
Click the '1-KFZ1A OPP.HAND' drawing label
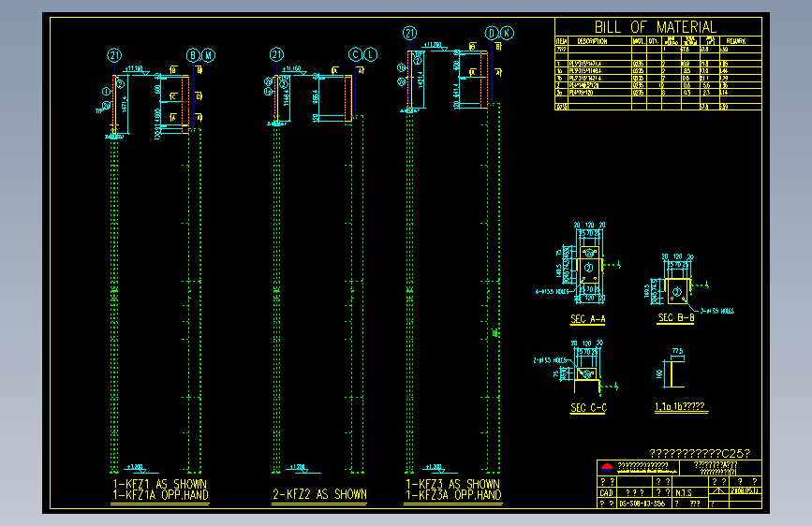[x=160, y=495]
